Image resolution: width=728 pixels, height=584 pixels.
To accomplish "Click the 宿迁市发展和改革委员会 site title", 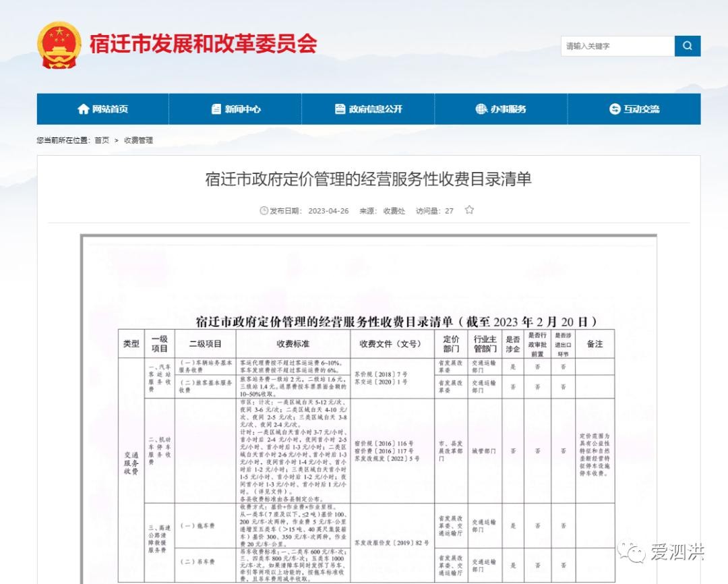I will coord(203,44).
